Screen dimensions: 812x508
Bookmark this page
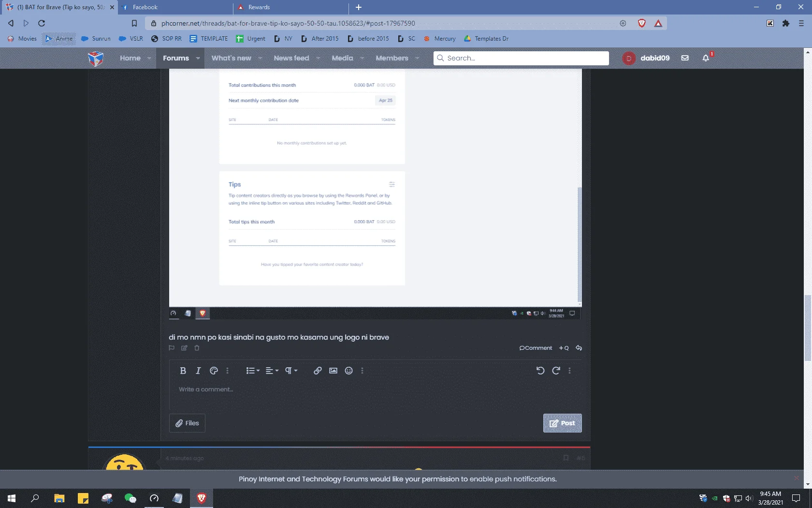pyautogui.click(x=134, y=23)
